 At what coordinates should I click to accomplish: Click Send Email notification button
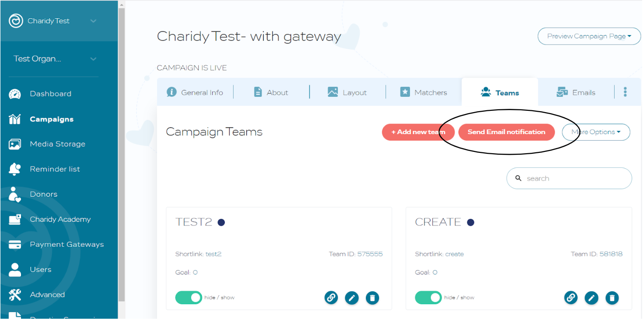pyautogui.click(x=507, y=132)
